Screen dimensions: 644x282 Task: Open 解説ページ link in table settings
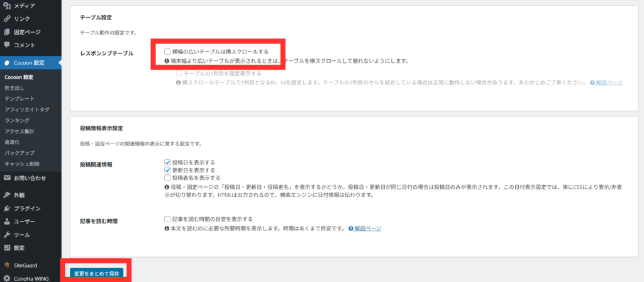[609, 82]
